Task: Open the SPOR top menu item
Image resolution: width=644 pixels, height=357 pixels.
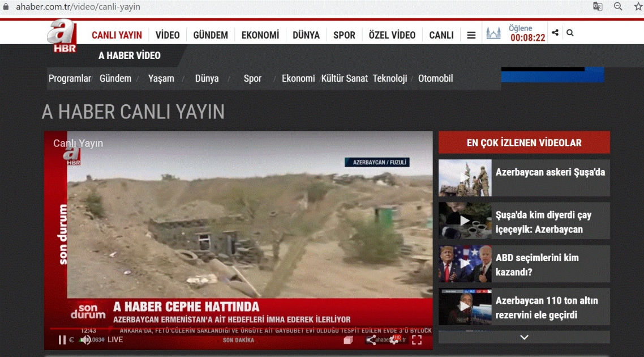Action: (x=344, y=35)
